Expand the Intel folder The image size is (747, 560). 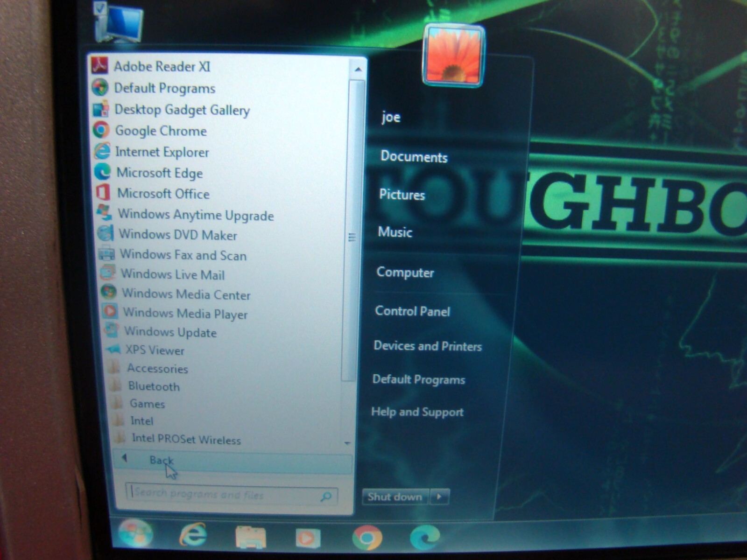[134, 420]
